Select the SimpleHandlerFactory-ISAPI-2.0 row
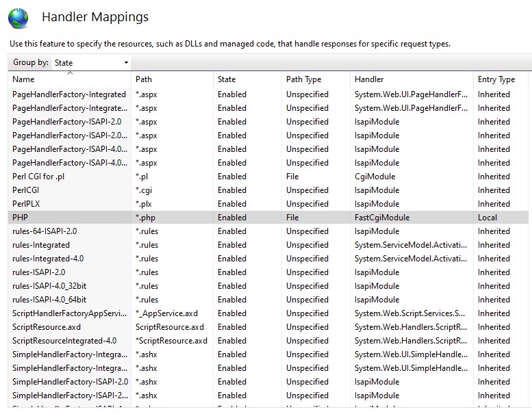 click(70, 382)
